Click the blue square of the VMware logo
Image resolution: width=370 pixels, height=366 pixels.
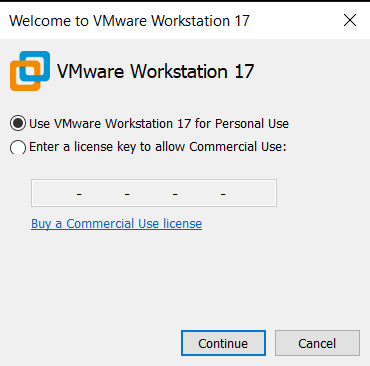35,66
